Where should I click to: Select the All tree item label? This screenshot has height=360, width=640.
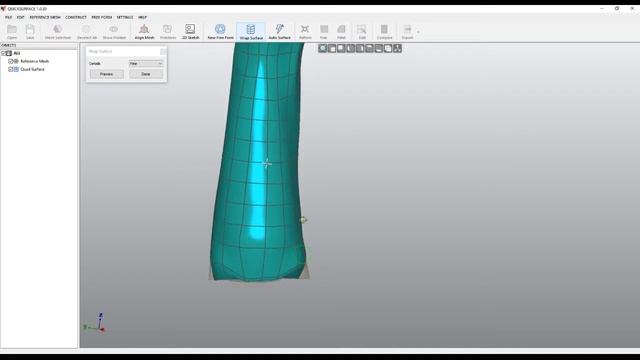[x=17, y=53]
